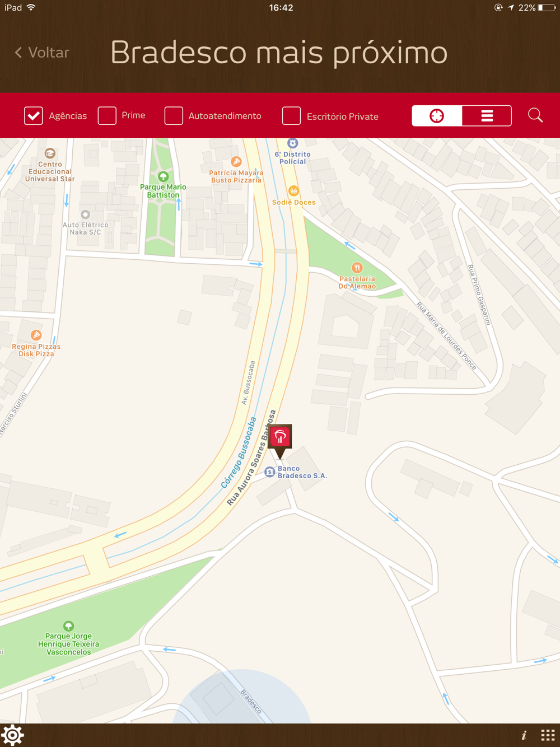Open the magnifier search icon
560x747 pixels.
tap(535, 115)
